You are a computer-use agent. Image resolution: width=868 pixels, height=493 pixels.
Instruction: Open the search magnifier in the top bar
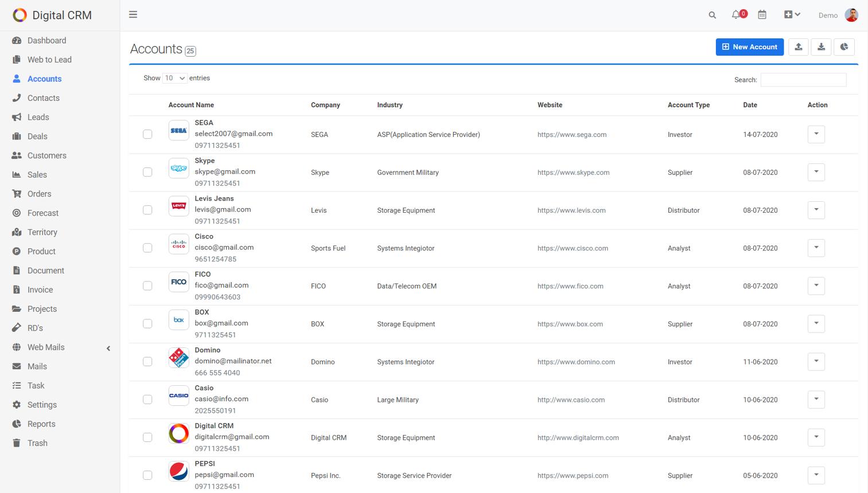[x=712, y=15]
